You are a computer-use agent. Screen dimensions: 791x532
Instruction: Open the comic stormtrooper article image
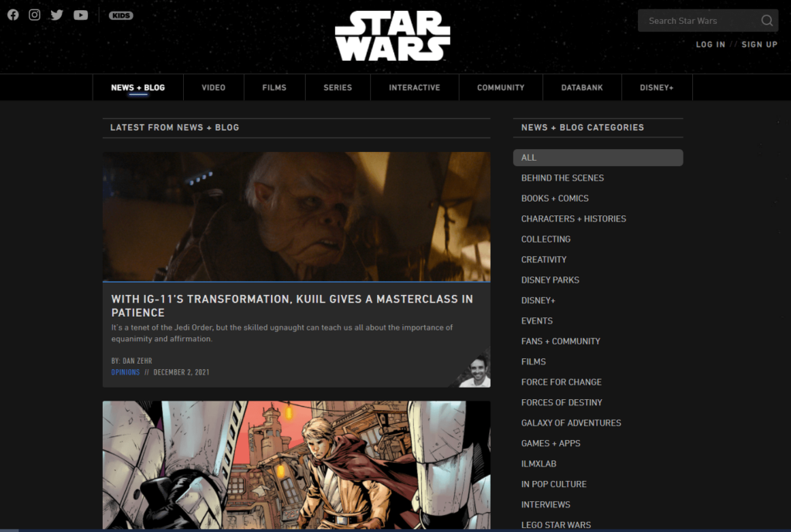pos(296,464)
